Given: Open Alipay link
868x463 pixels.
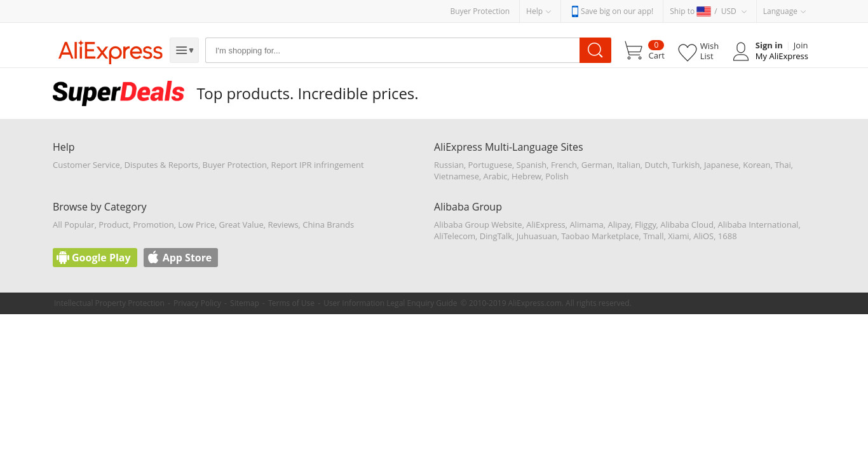Looking at the screenshot, I should point(619,225).
